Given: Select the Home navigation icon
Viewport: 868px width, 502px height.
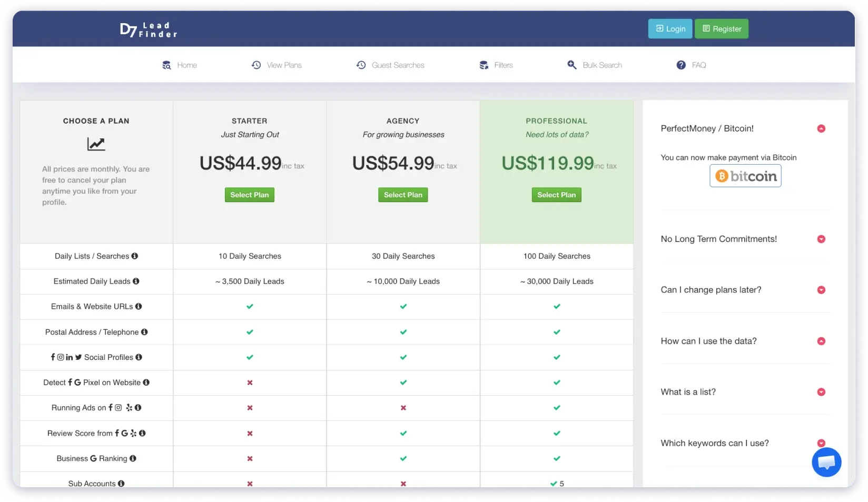Looking at the screenshot, I should (166, 65).
